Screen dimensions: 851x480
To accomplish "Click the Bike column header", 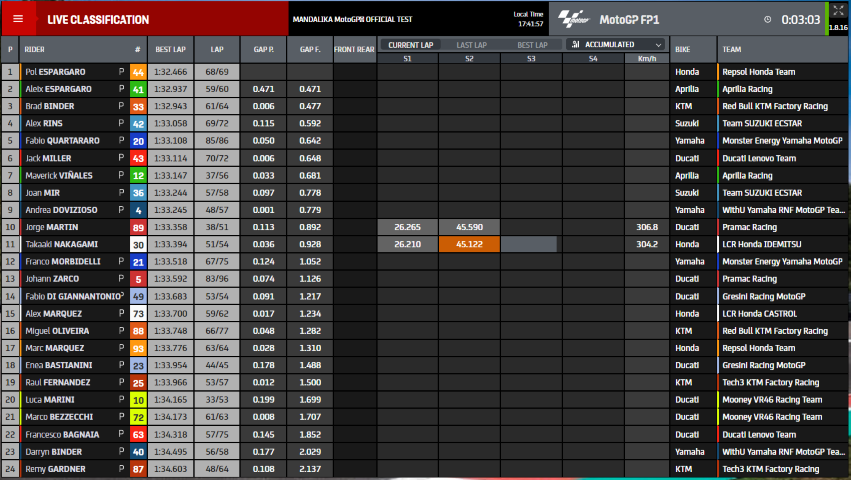I will tap(683, 49).
